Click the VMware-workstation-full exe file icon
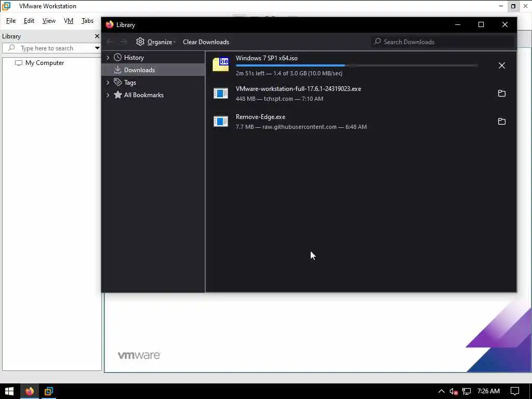Screen dimensions: 532x399 [x=220, y=94]
